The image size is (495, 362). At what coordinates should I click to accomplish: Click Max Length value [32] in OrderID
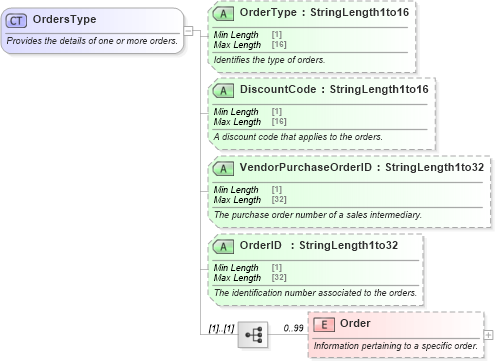279,277
